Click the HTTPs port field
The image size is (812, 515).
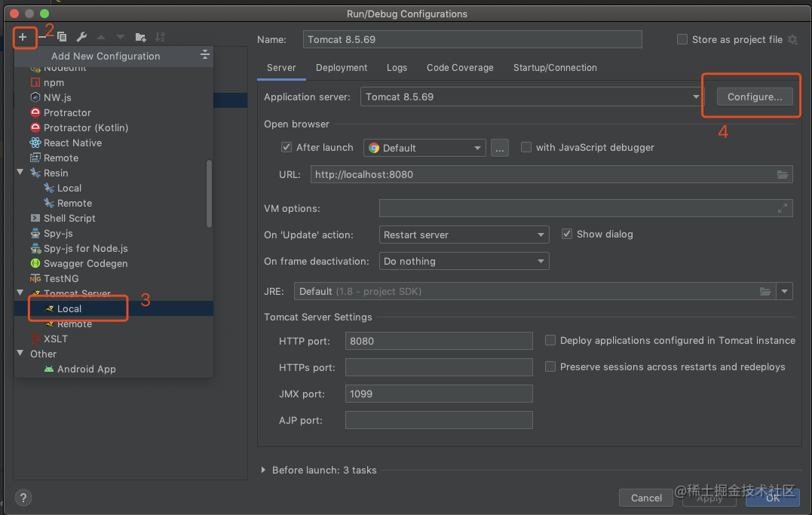click(439, 367)
